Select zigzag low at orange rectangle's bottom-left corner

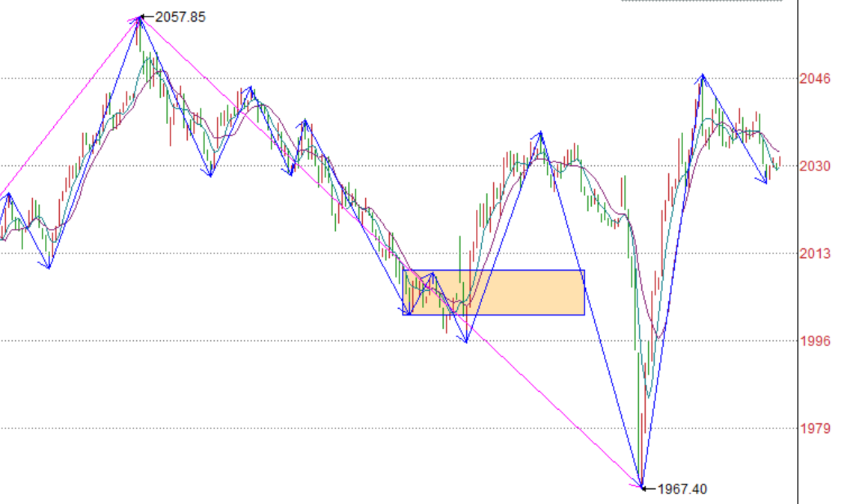pyautogui.click(x=406, y=313)
